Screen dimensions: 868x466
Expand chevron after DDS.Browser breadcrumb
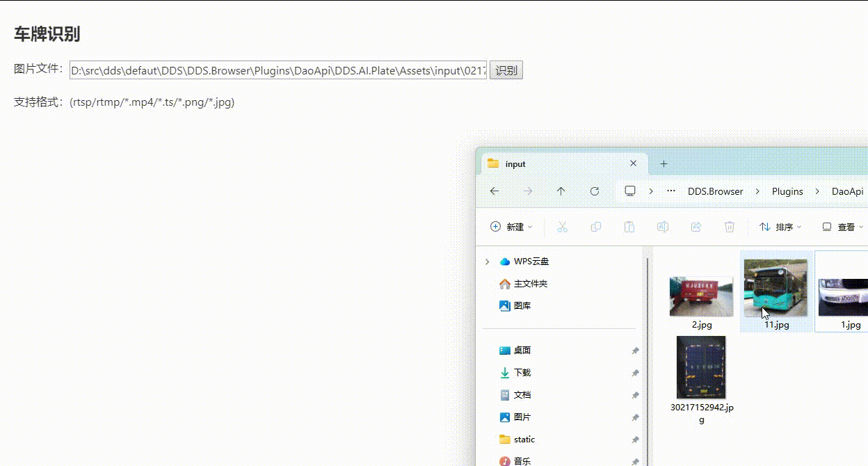757,191
